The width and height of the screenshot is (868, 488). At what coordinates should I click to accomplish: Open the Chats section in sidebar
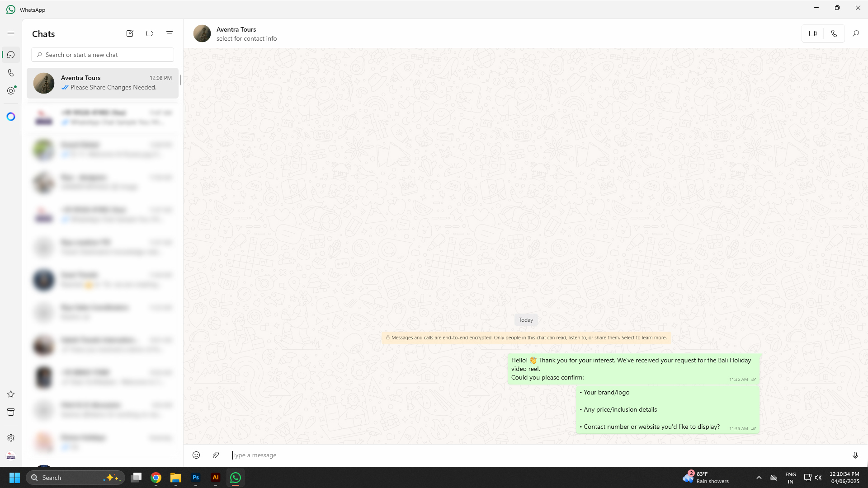(x=11, y=55)
